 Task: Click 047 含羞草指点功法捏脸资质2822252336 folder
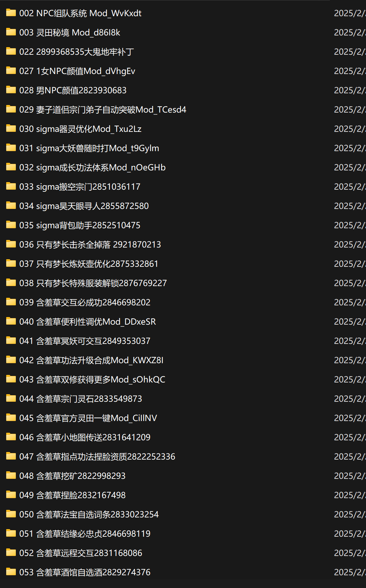click(97, 456)
